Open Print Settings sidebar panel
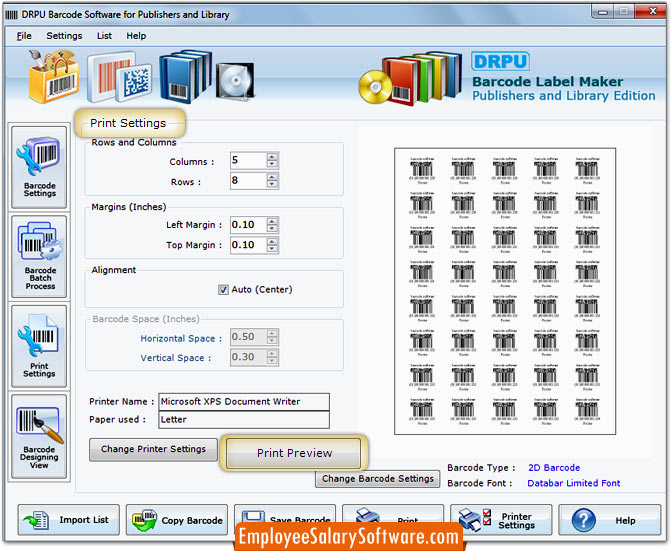This screenshot has height=551, width=671. (39, 346)
